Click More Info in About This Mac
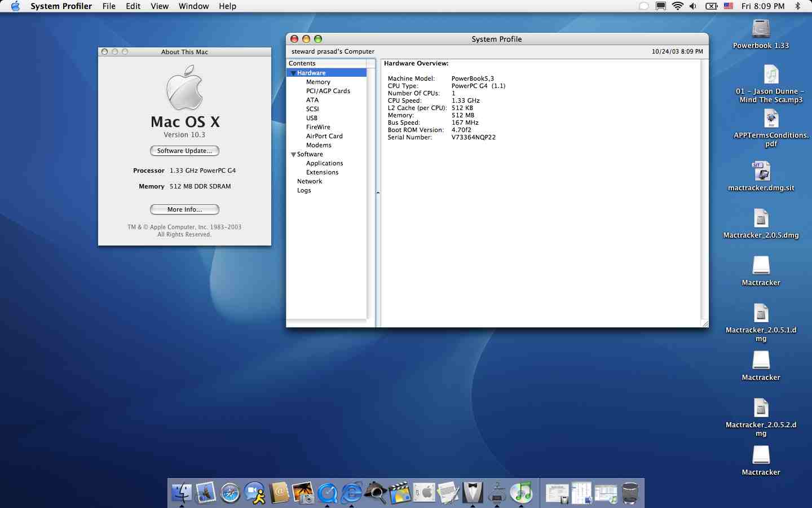812x508 pixels. click(184, 209)
